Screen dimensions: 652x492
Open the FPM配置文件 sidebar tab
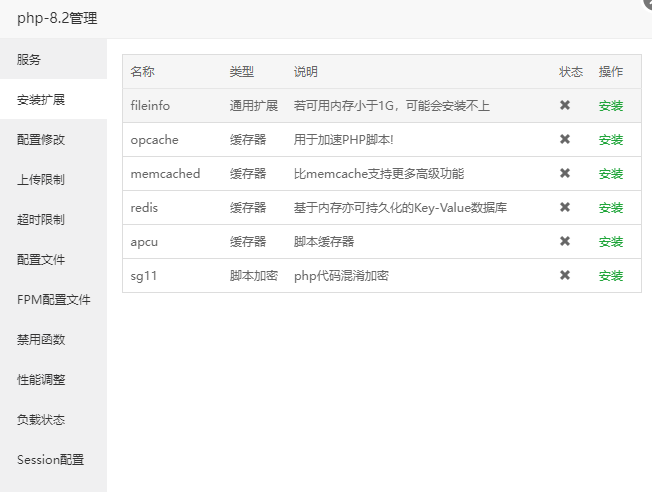(x=53, y=299)
